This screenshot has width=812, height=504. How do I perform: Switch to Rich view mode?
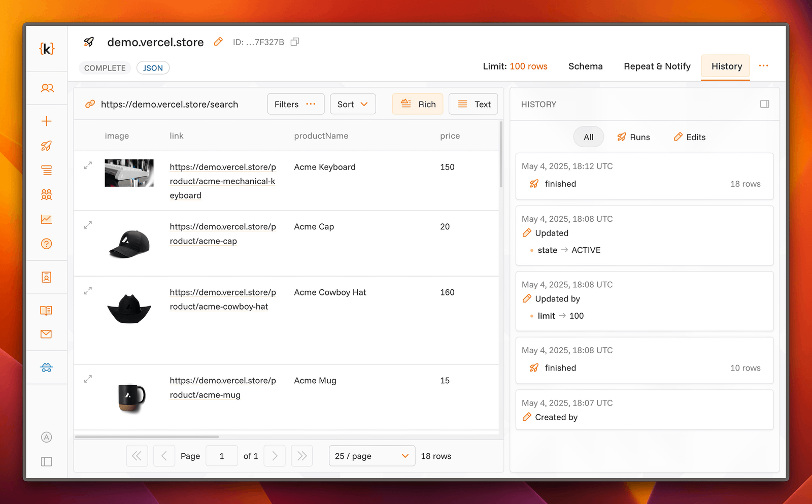(x=418, y=104)
